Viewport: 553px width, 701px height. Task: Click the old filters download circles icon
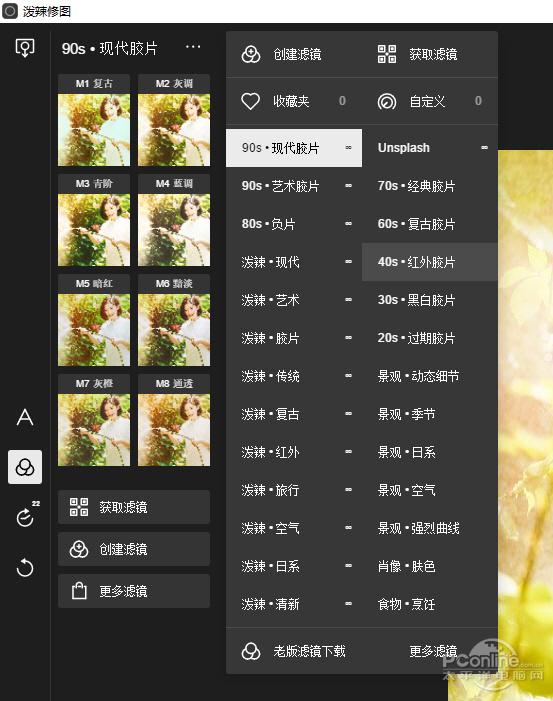[x=251, y=651]
